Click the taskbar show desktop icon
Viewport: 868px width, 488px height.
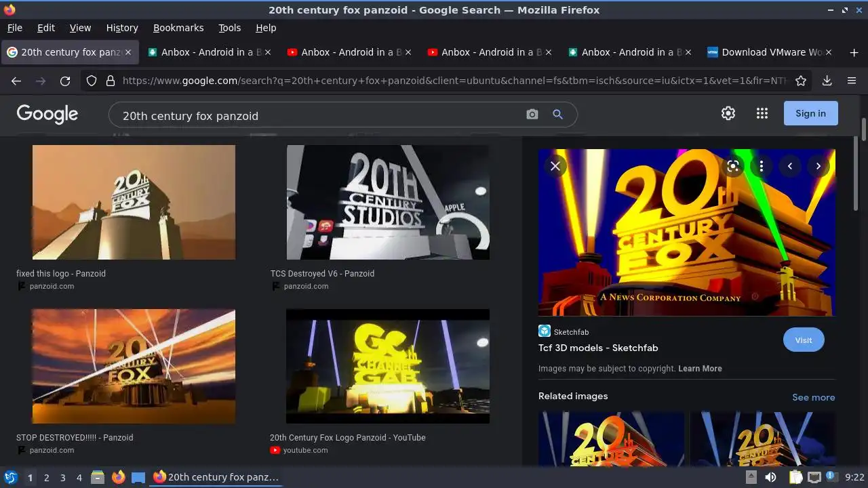pyautogui.click(x=138, y=477)
